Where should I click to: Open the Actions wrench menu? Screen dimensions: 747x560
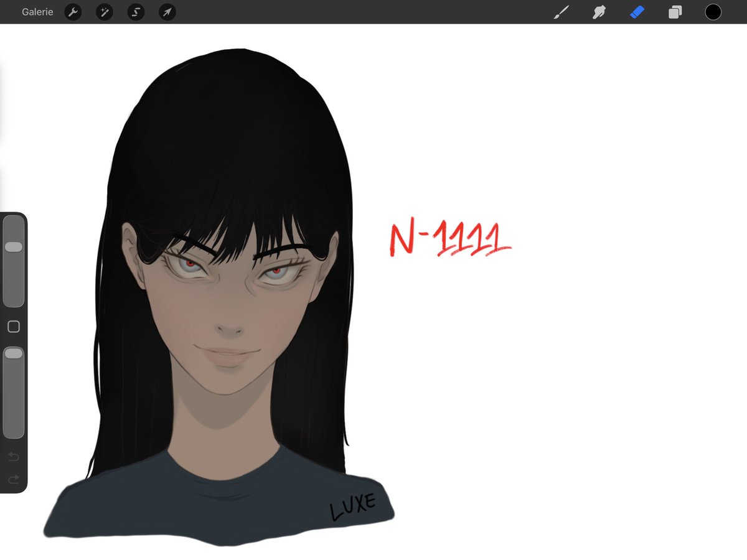point(73,12)
